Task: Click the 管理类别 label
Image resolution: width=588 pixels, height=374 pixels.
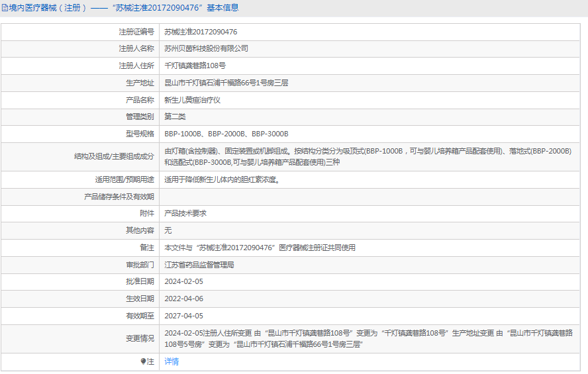Action: tap(140, 117)
